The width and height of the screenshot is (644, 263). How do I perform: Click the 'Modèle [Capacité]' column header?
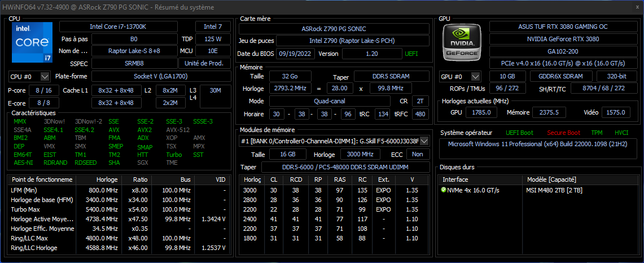click(579, 179)
